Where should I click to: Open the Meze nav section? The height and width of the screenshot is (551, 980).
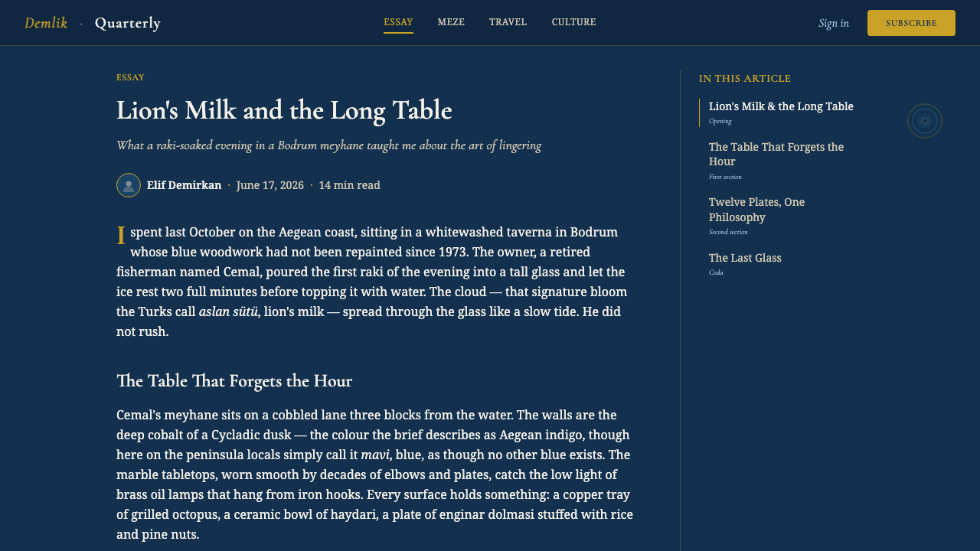point(451,22)
